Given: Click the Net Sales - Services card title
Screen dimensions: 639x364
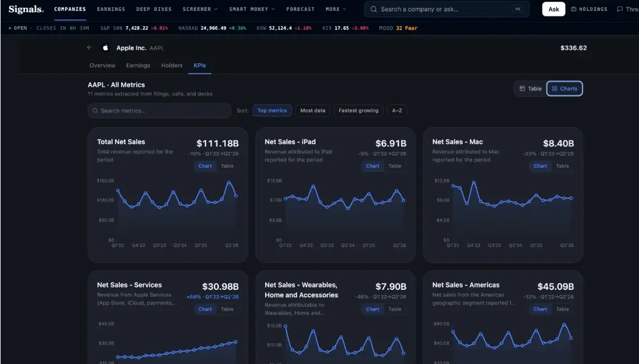Looking at the screenshot, I should tap(129, 285).
